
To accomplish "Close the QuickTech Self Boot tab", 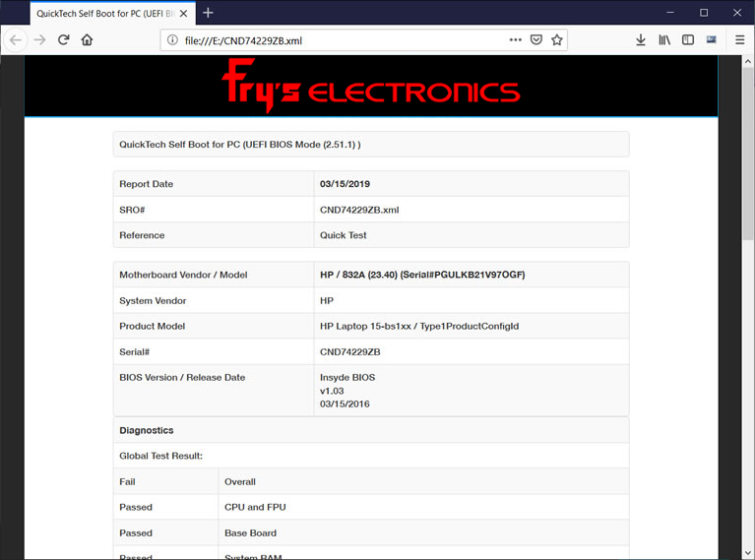I will (x=184, y=14).
